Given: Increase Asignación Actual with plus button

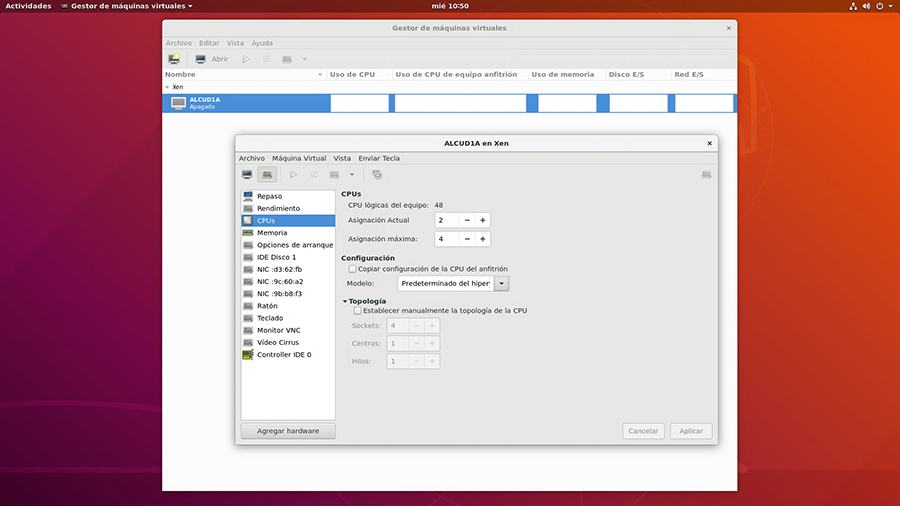Looking at the screenshot, I should pyautogui.click(x=483, y=220).
